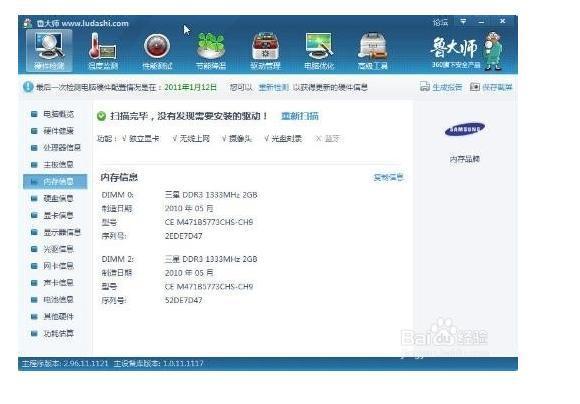Image resolution: width=580 pixels, height=404 pixels.
Task: Open the 驱动管理 driver management toolbox
Action: coord(265,51)
